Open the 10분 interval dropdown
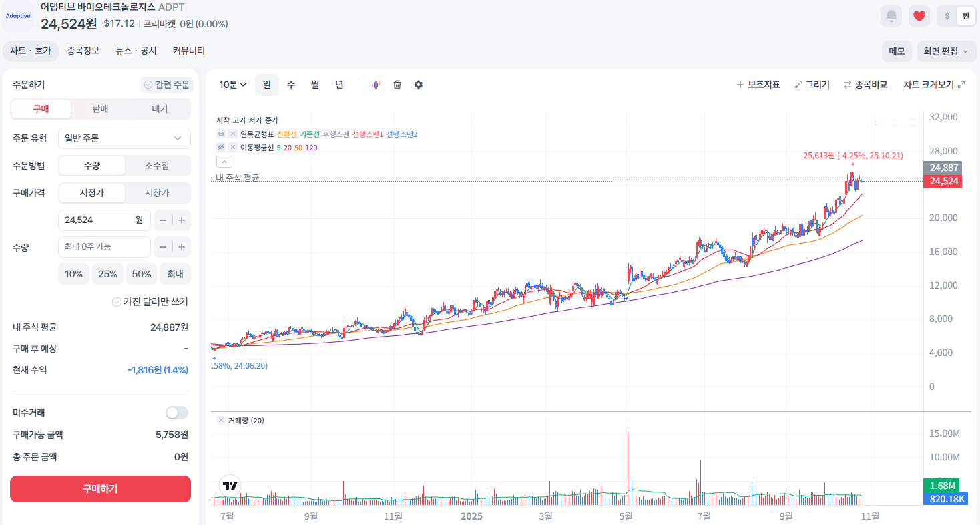Image resolution: width=980 pixels, height=525 pixels. pyautogui.click(x=233, y=85)
